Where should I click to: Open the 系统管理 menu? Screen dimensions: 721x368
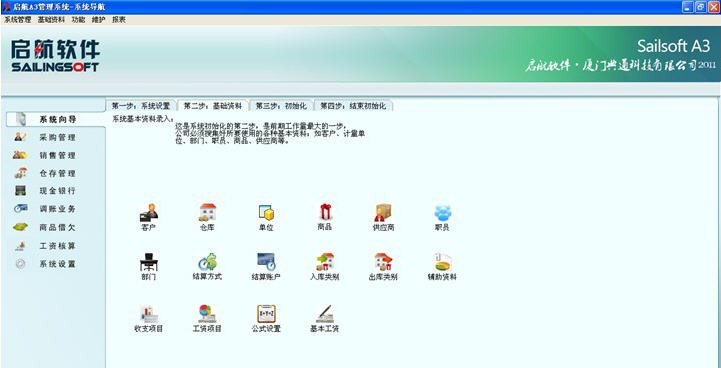click(x=17, y=20)
